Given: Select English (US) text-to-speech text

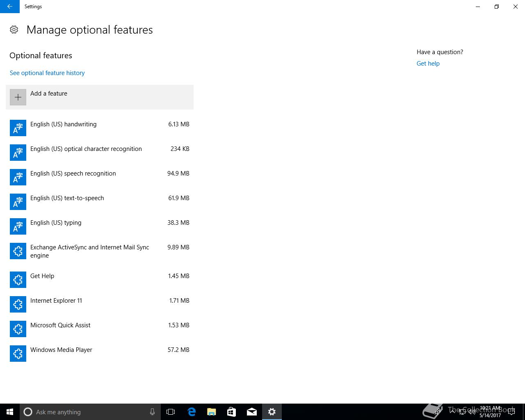Looking at the screenshot, I should pyautogui.click(x=67, y=198).
